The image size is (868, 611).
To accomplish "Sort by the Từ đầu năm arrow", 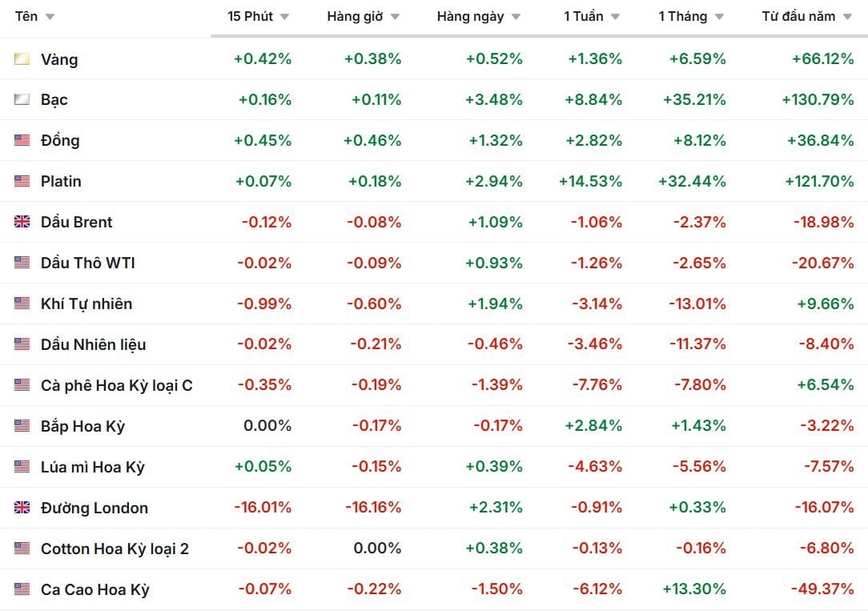I will pyautogui.click(x=847, y=17).
